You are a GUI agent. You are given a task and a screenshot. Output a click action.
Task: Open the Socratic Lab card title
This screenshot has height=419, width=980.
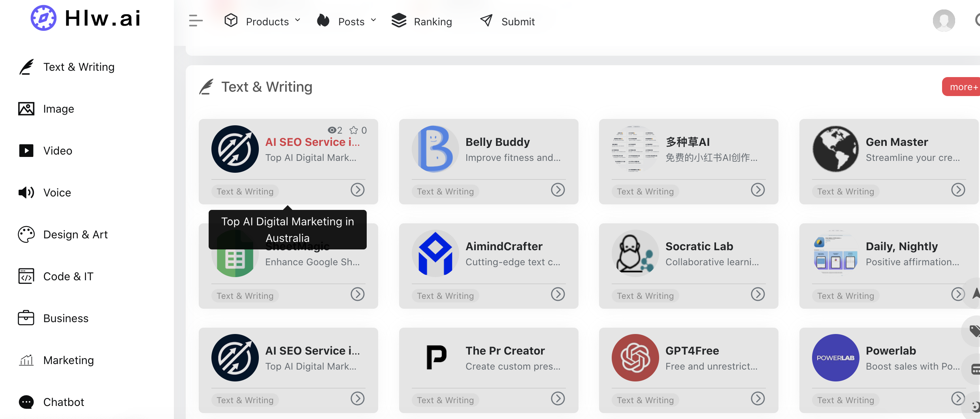point(699,247)
